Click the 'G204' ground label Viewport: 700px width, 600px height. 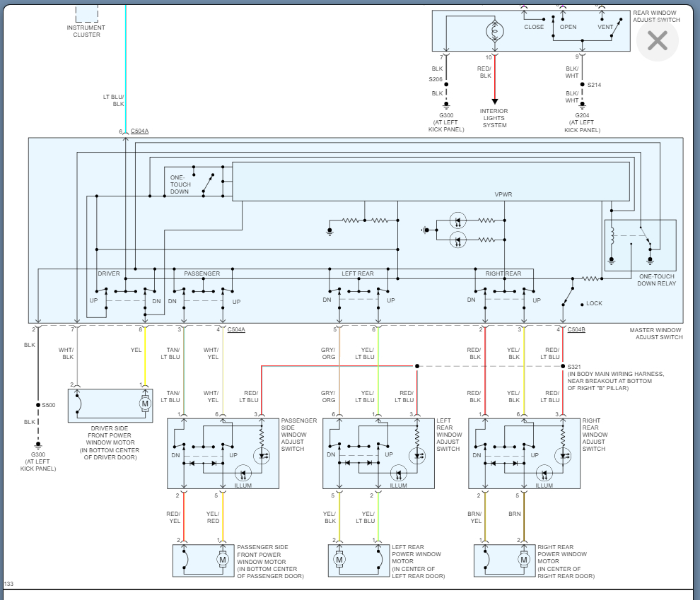(582, 115)
